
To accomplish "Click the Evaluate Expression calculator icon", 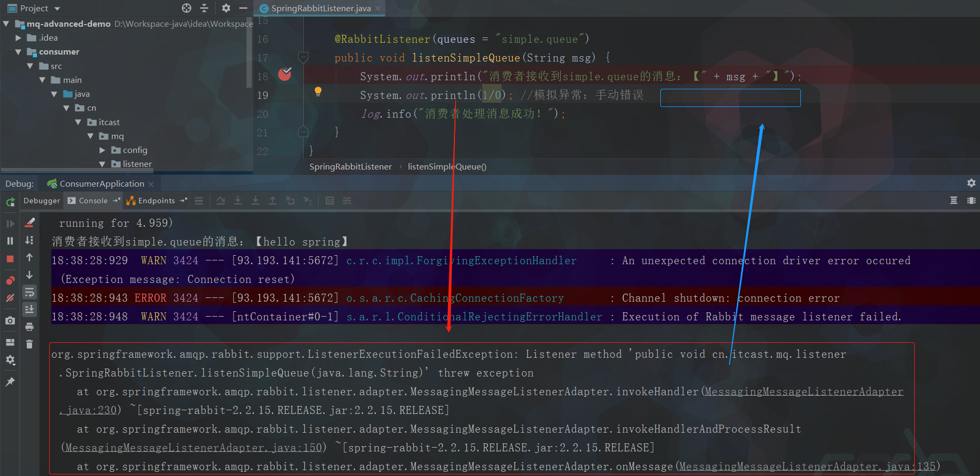I will coord(330,201).
